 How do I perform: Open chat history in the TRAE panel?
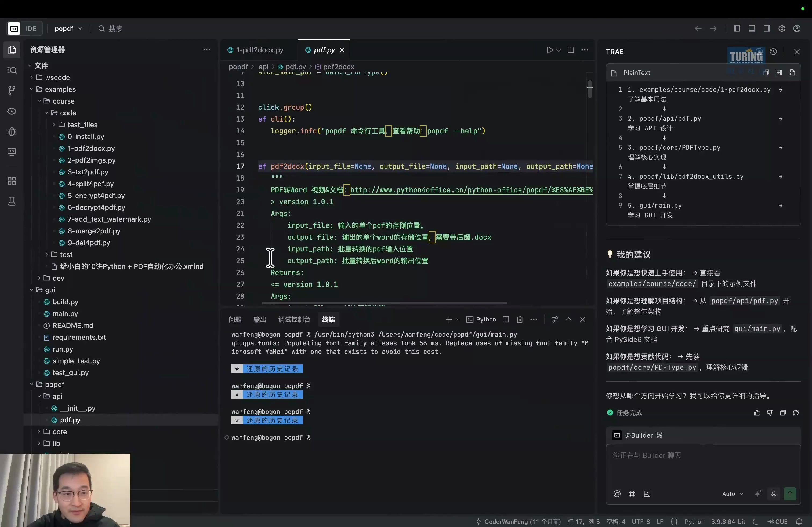click(773, 52)
